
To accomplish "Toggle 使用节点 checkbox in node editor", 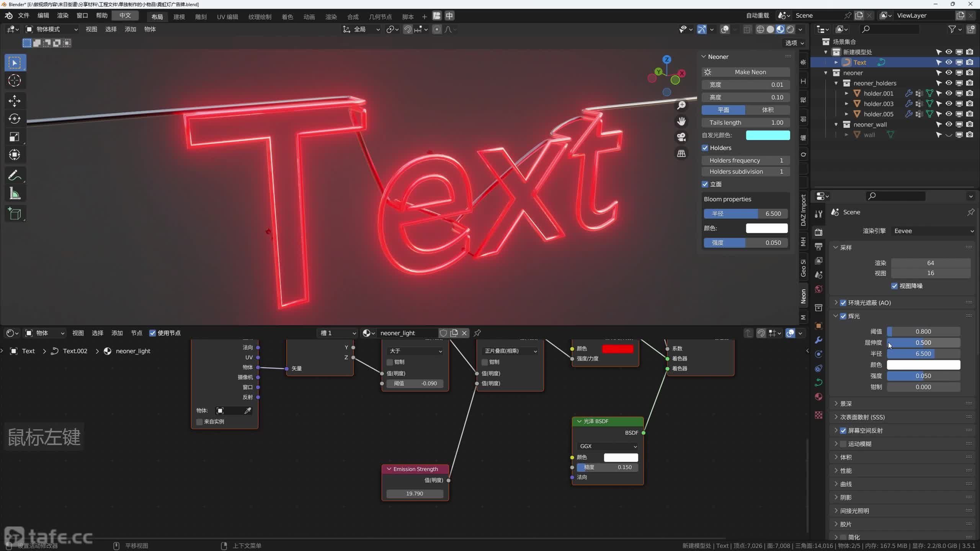I will (152, 333).
